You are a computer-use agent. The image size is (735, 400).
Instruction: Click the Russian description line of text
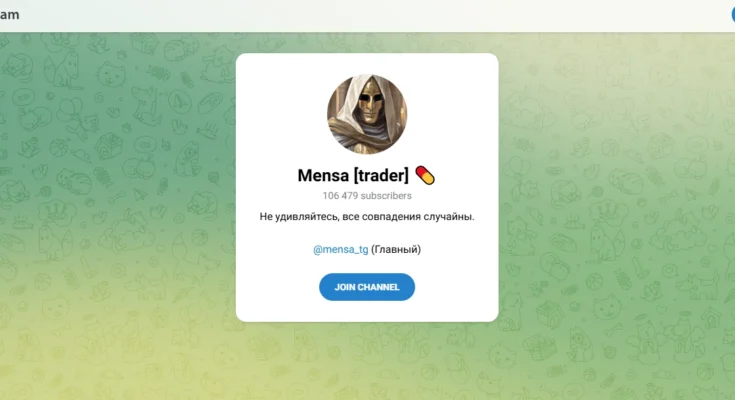pyautogui.click(x=367, y=217)
